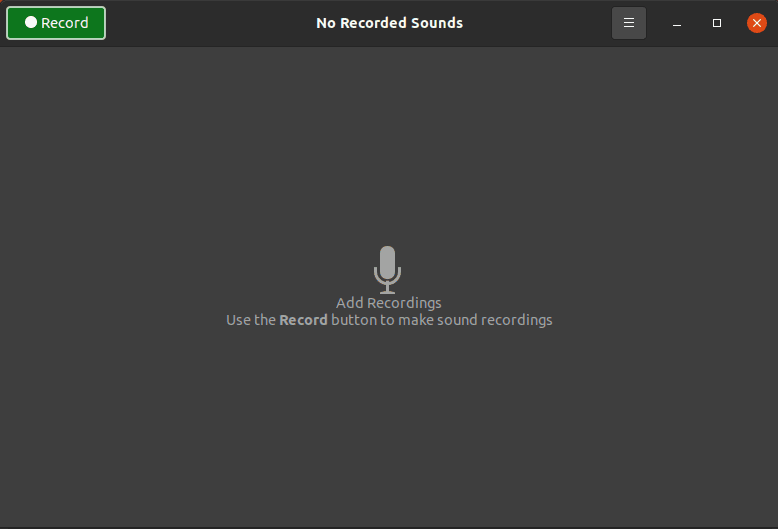Click the white dot icon on Record
This screenshot has height=529, width=778.
pos(31,22)
